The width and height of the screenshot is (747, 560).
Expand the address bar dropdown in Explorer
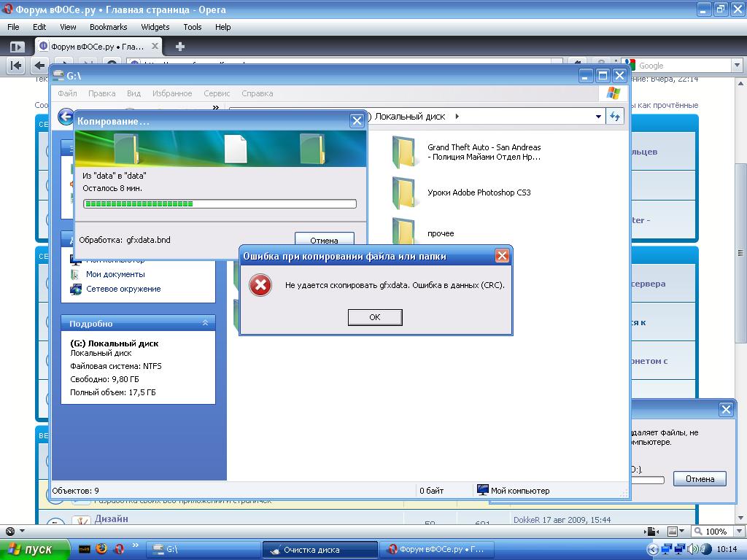click(598, 117)
